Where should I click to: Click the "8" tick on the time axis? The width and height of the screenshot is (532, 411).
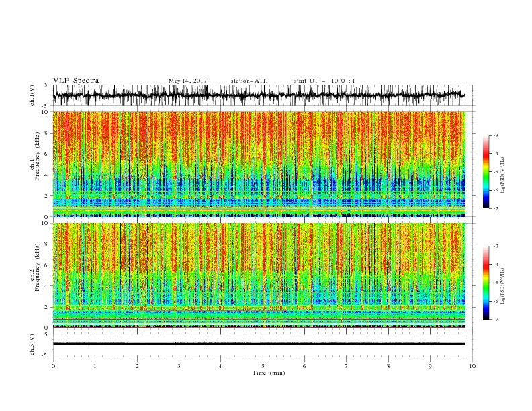[x=388, y=366]
